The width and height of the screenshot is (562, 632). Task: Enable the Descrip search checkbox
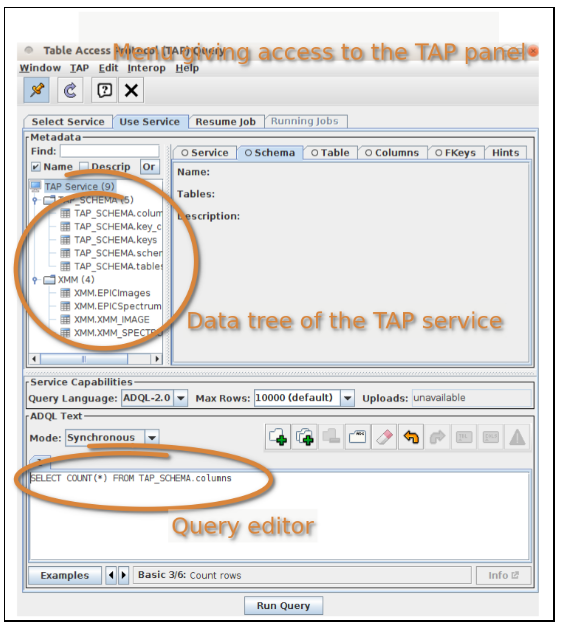click(x=84, y=167)
